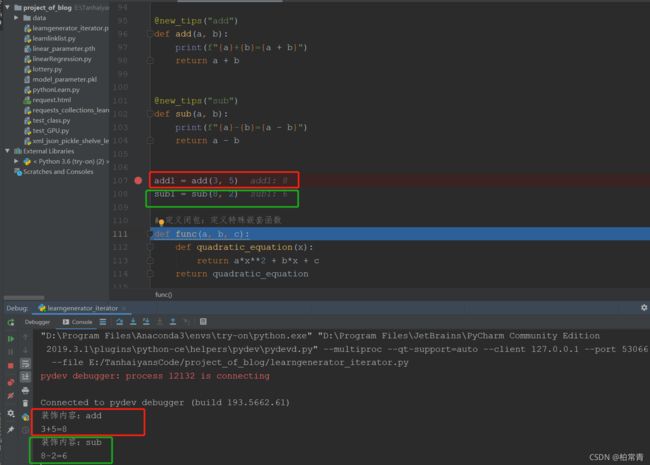The width and height of the screenshot is (650, 465).
Task: Move up the console stack trace
Action: [x=25, y=337]
